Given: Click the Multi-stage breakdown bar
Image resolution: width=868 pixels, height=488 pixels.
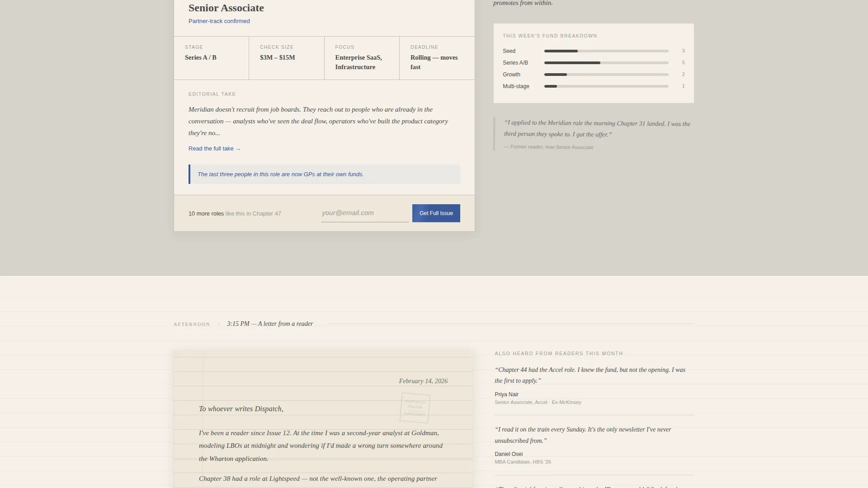Looking at the screenshot, I should pyautogui.click(x=606, y=86).
